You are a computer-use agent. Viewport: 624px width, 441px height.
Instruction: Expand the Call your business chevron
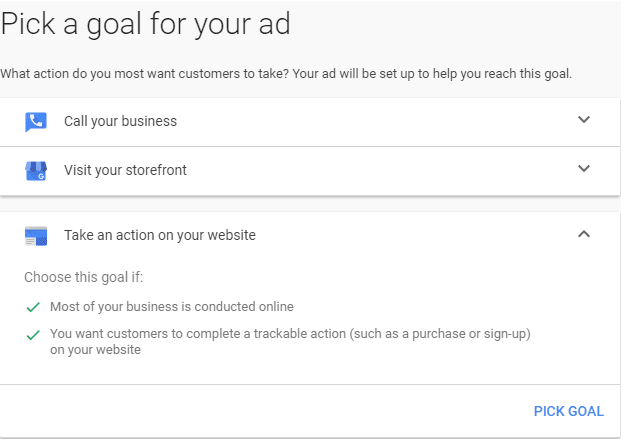coord(584,120)
